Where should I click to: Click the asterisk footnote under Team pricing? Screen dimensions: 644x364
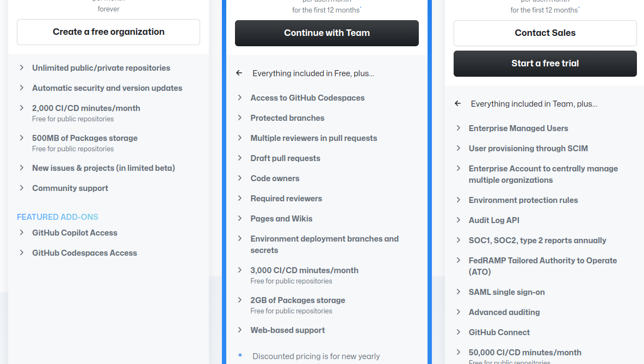pos(240,356)
